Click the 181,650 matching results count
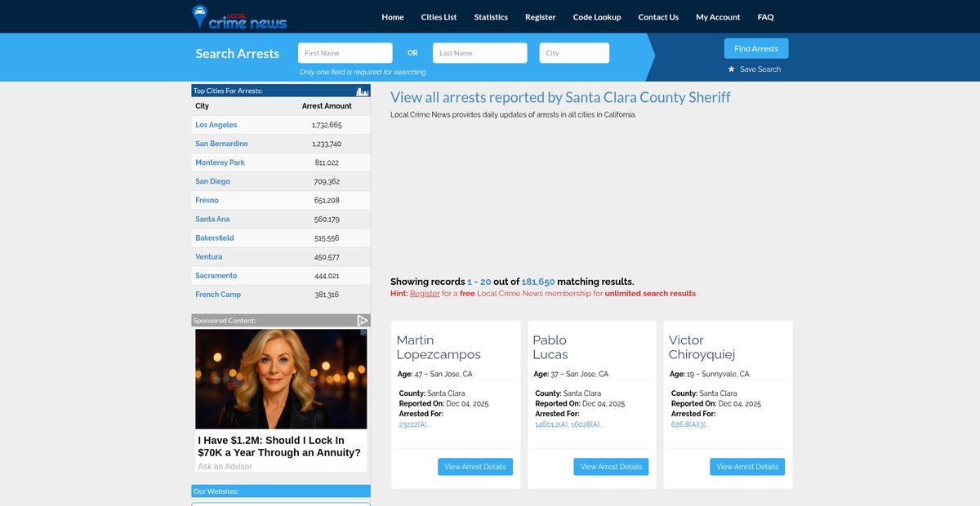 coord(538,282)
